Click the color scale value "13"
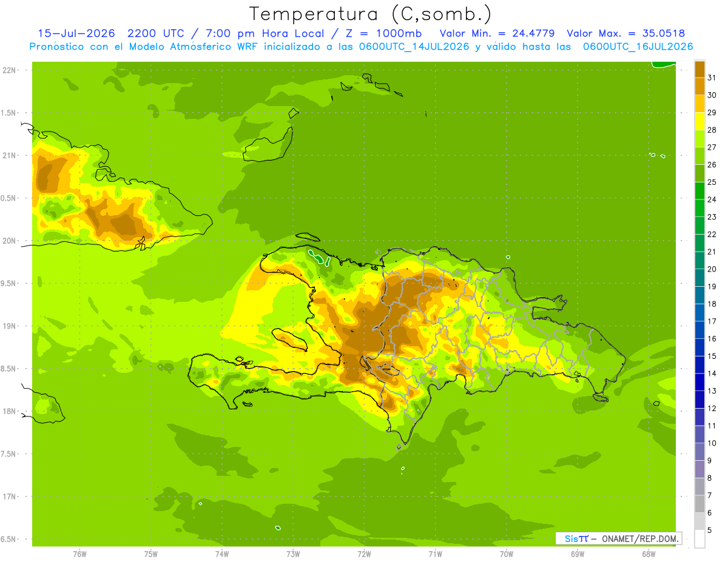Screen dimensions: 728x562 tap(712, 391)
